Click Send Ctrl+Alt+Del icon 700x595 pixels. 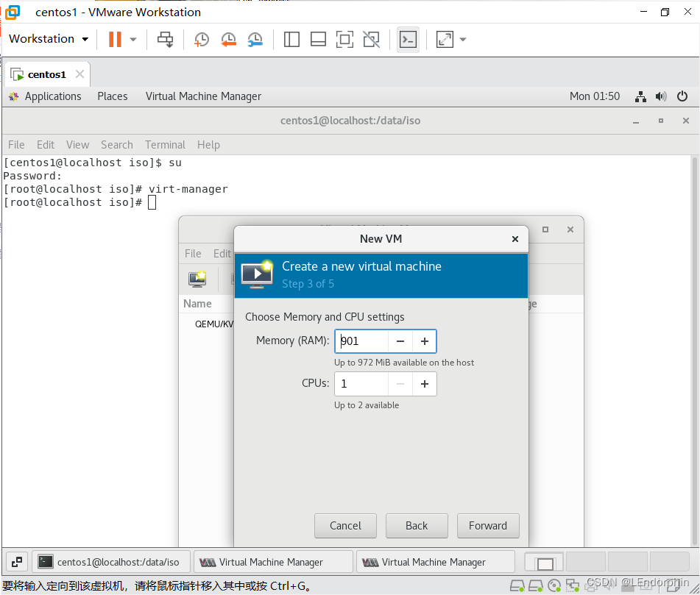[x=165, y=39]
